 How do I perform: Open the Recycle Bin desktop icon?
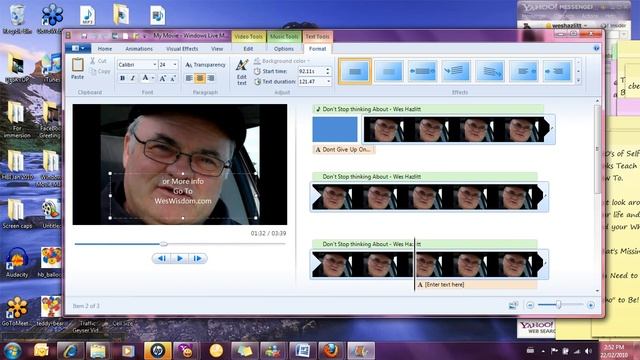(x=17, y=19)
